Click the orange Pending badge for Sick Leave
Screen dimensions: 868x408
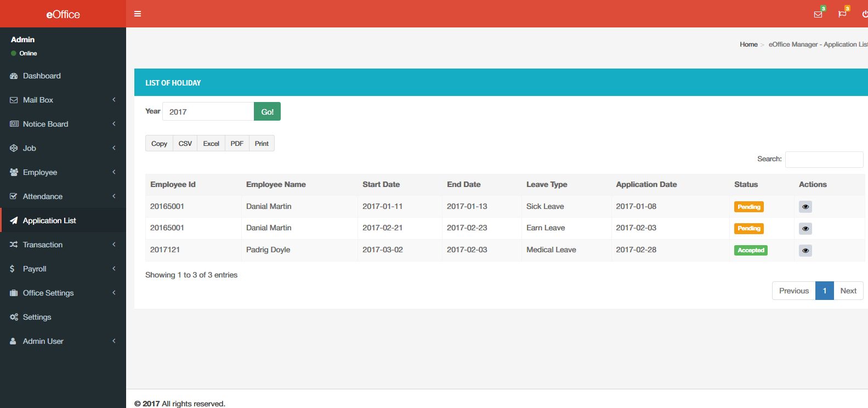pyautogui.click(x=749, y=207)
